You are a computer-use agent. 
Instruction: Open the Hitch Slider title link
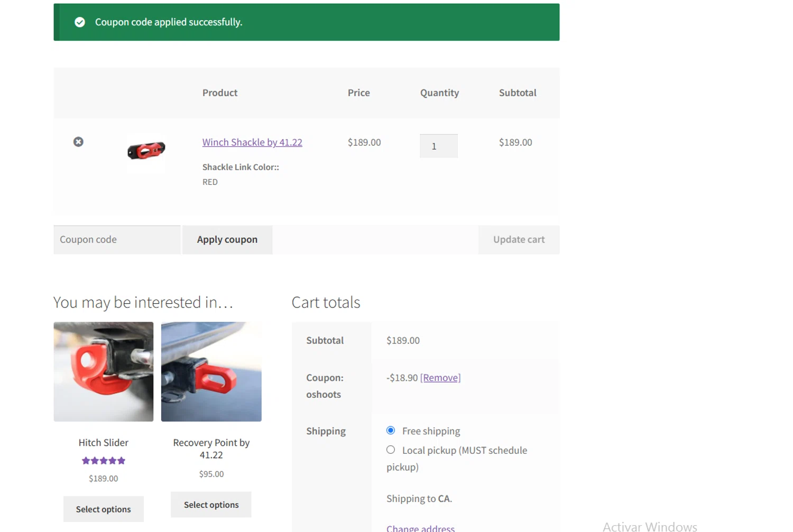pyautogui.click(x=104, y=443)
